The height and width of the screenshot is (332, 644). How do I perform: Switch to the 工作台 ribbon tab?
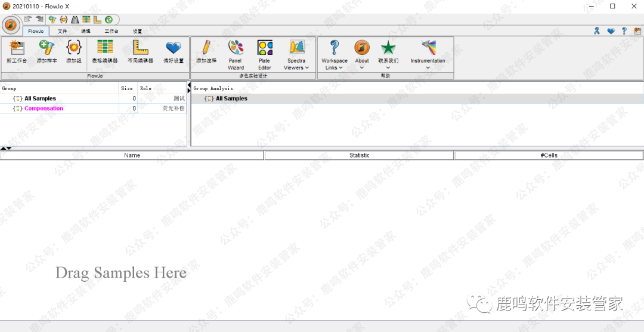(112, 31)
